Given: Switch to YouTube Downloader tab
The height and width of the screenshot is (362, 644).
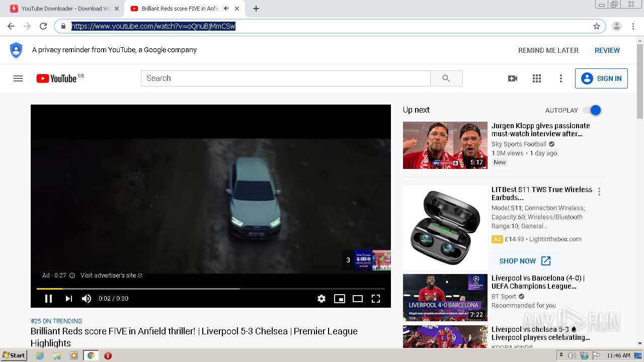Looking at the screenshot, I should [x=63, y=9].
